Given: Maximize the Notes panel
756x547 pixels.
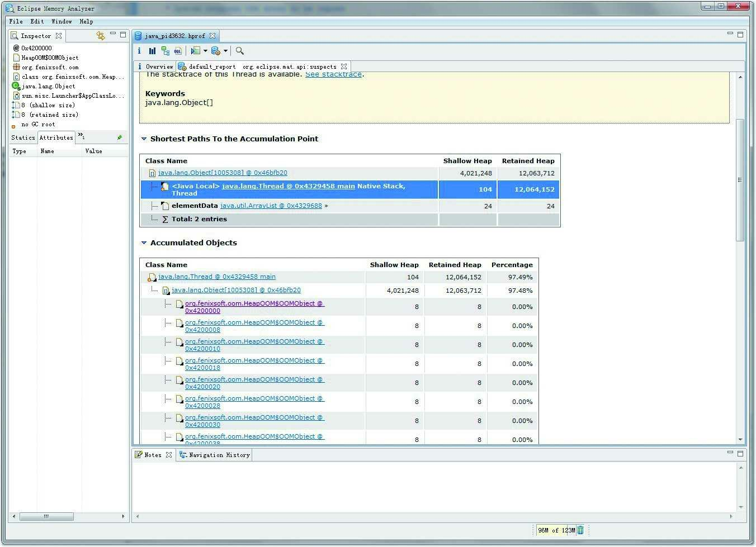Looking at the screenshot, I should (x=740, y=453).
